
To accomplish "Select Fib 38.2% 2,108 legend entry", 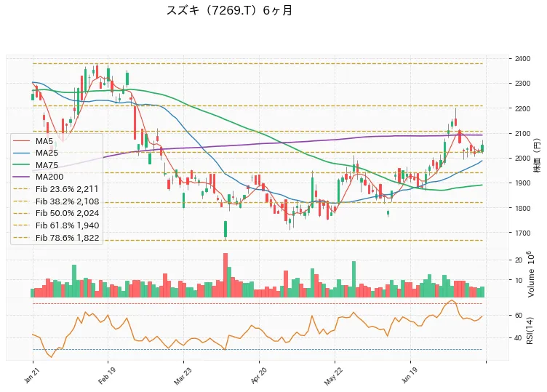I will point(56,201).
